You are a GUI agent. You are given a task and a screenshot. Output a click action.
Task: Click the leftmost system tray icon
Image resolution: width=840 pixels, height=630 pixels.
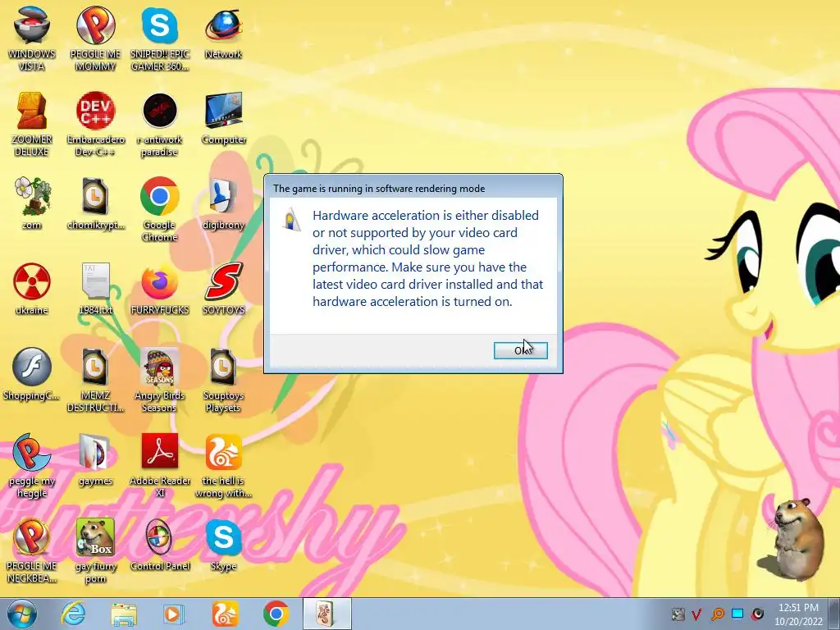coord(678,614)
